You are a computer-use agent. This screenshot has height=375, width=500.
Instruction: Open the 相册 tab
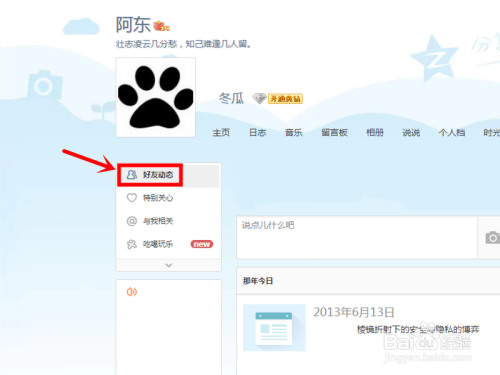[x=375, y=133]
